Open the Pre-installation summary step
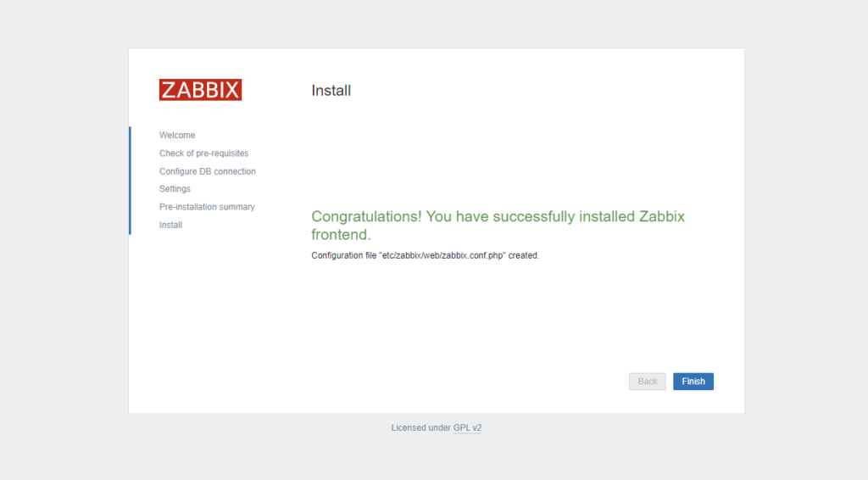Viewport: 868px width, 480px height. (x=207, y=207)
